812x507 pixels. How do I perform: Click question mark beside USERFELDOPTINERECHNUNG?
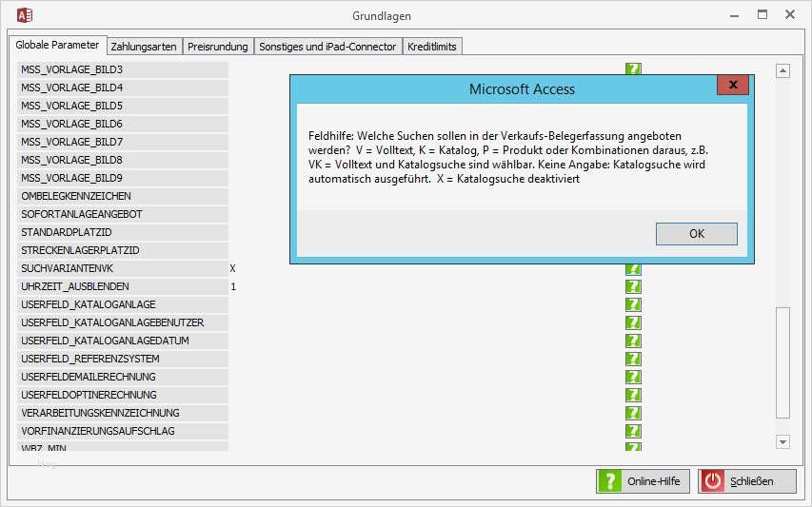pos(633,396)
